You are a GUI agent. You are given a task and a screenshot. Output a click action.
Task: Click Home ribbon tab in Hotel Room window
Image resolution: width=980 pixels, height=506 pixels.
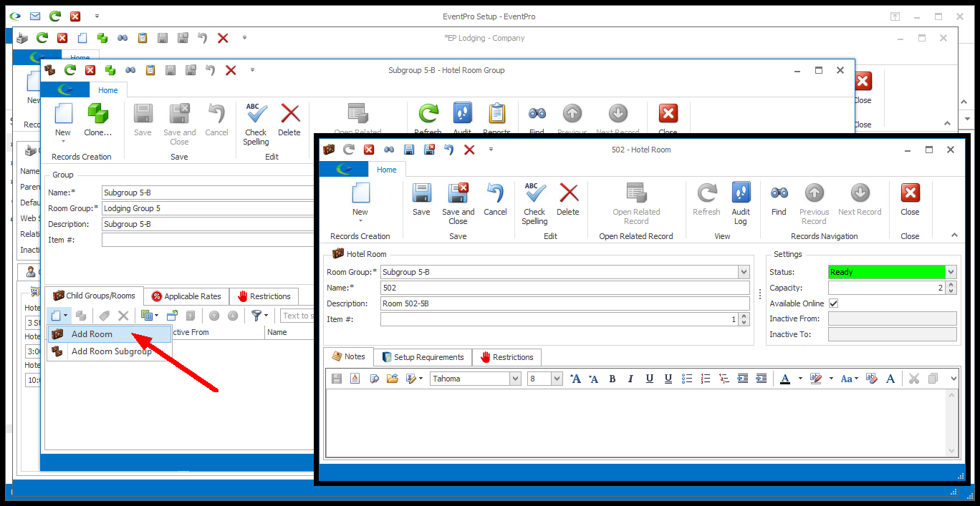click(x=387, y=170)
